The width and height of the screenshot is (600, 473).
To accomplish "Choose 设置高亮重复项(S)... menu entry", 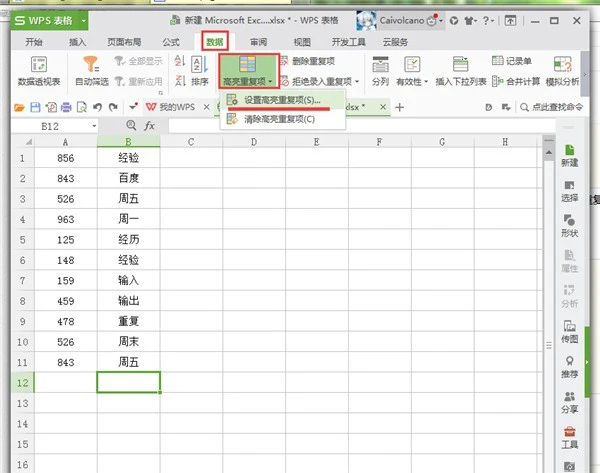I will point(283,101).
